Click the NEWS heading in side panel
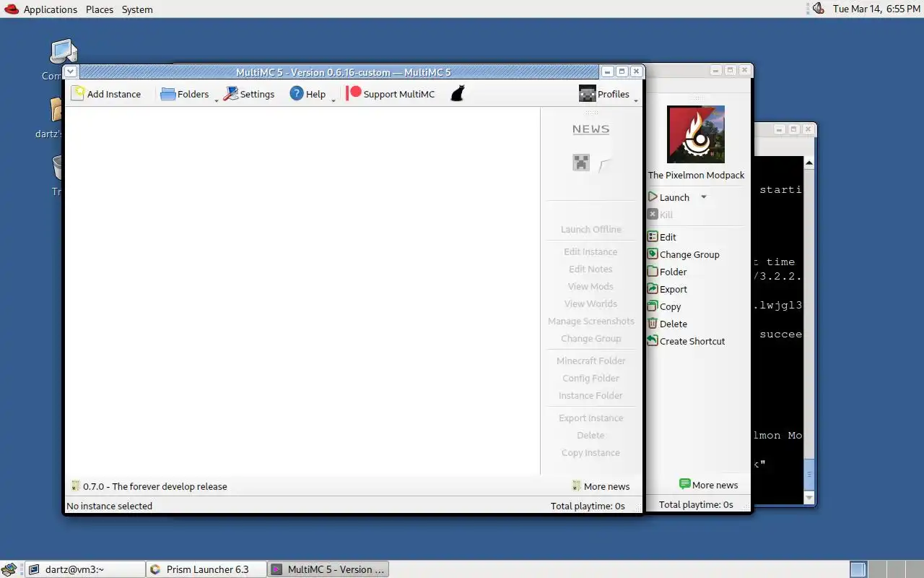The height and width of the screenshot is (578, 924). 590,129
